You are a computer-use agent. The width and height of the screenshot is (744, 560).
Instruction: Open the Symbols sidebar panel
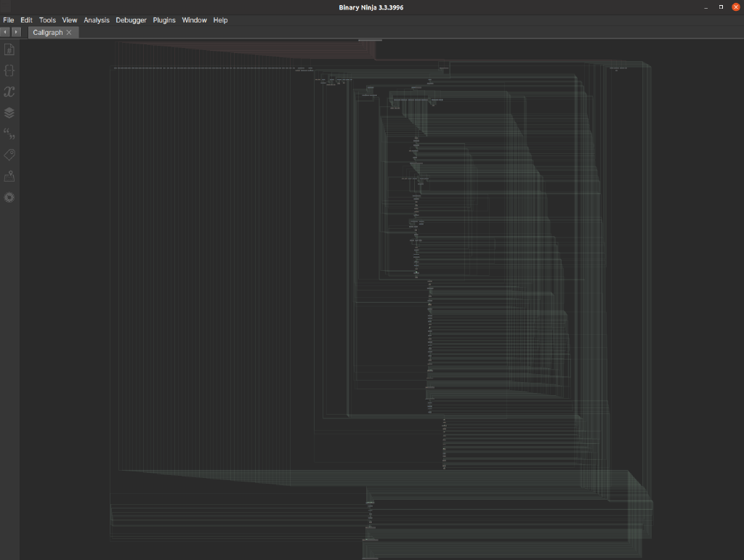coord(9,49)
